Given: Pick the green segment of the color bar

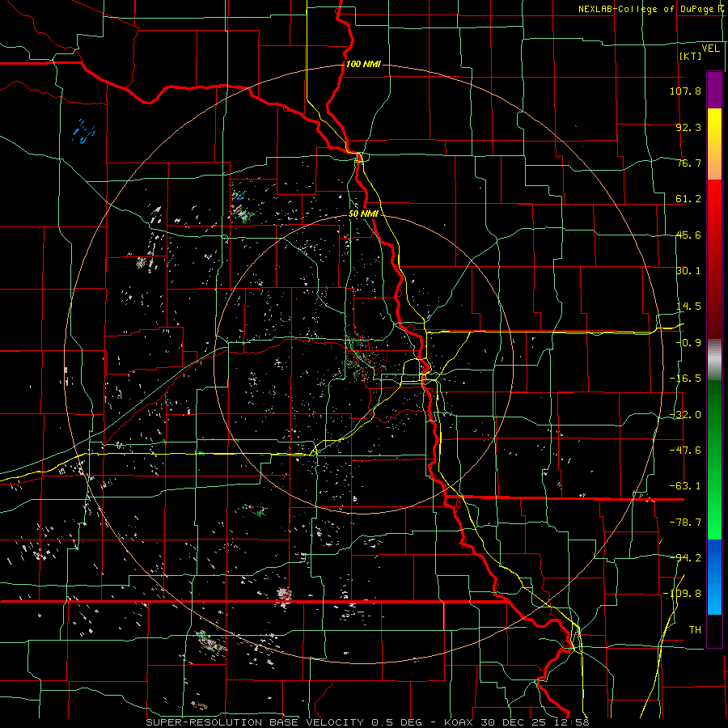Looking at the screenshot, I should 714,459.
